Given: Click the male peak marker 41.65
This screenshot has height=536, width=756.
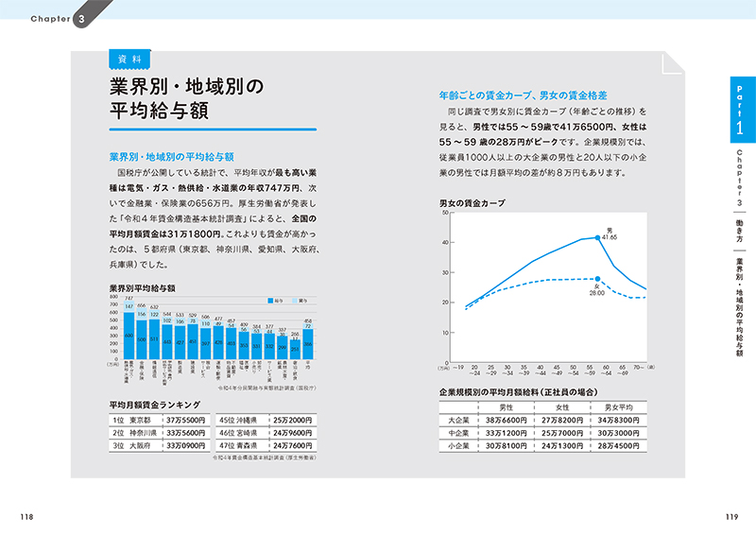Looking at the screenshot, I should pos(598,237).
